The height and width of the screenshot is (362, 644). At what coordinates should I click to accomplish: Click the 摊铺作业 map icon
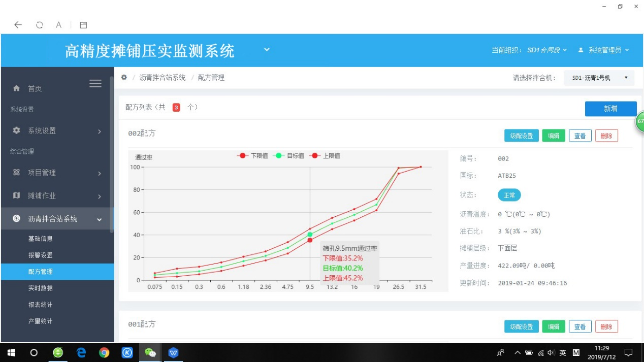16,195
